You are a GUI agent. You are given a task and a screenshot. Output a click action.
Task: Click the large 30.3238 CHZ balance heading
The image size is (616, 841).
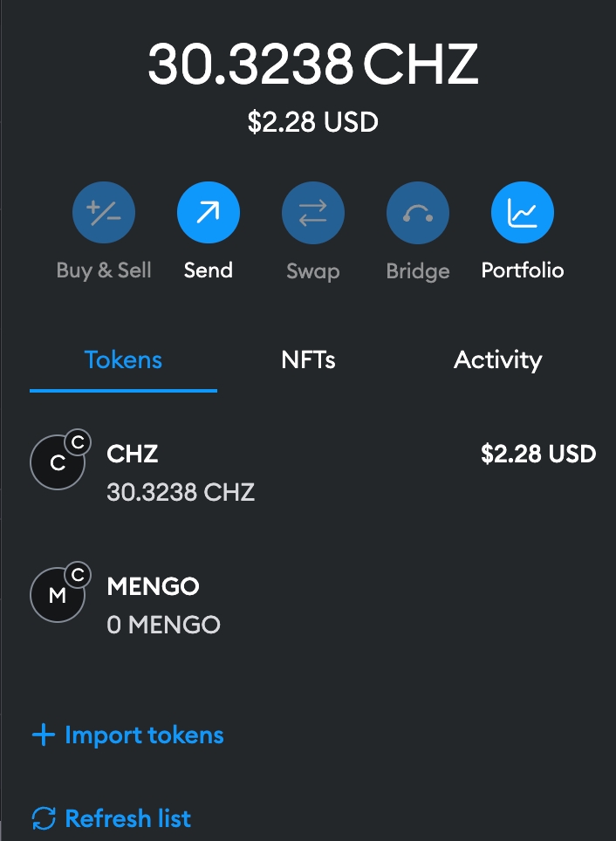click(312, 65)
